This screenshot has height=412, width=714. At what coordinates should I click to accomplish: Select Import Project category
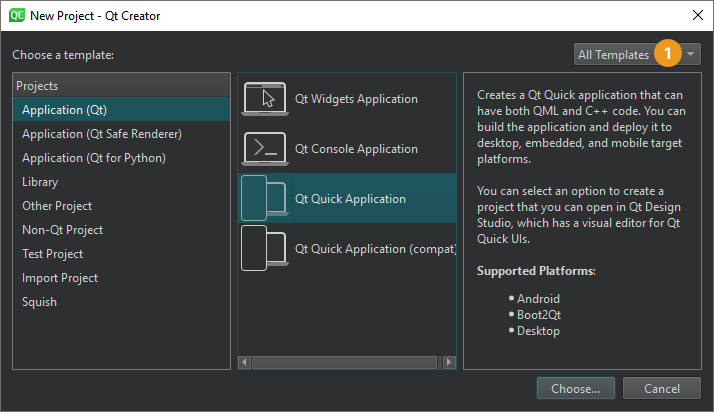click(x=60, y=278)
